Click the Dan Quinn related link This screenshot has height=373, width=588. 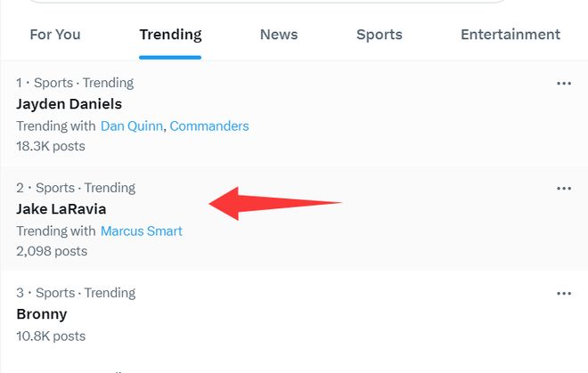click(132, 126)
